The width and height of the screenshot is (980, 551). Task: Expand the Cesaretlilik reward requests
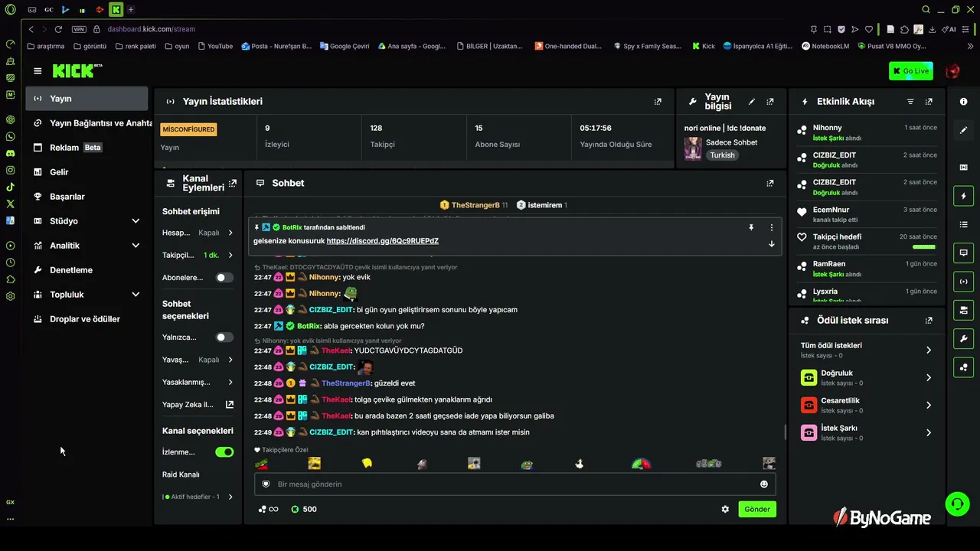(x=866, y=405)
